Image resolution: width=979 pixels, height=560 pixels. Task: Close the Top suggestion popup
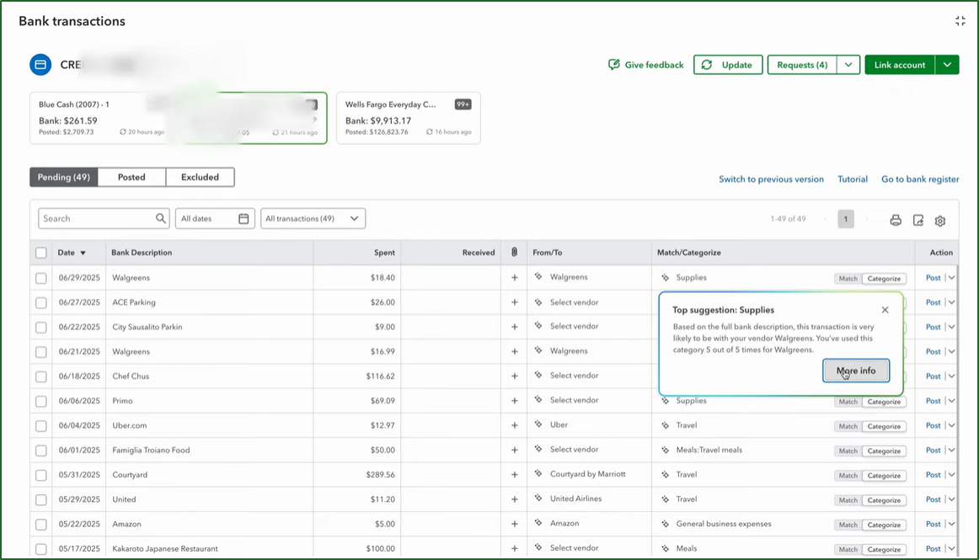pos(885,310)
